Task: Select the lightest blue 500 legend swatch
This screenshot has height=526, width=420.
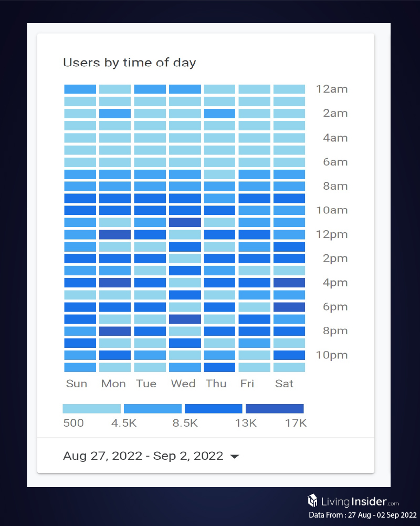Action: [91, 409]
